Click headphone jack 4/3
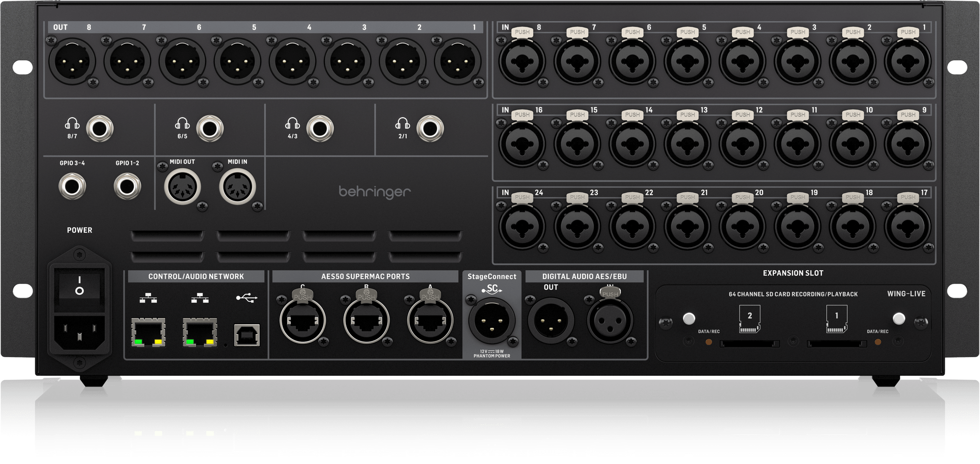Viewport: 980px width, 464px height. 320,129
